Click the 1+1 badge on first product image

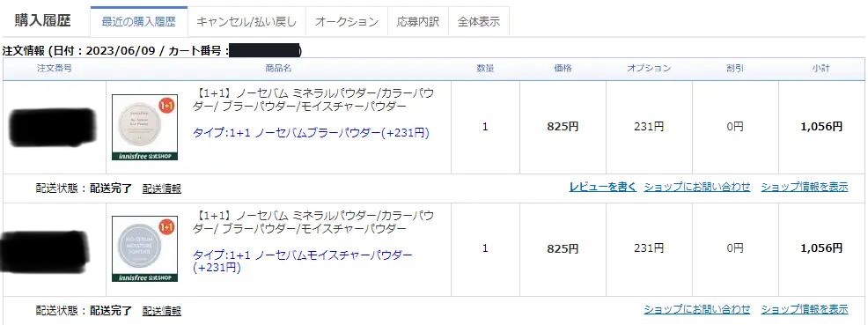[167, 105]
